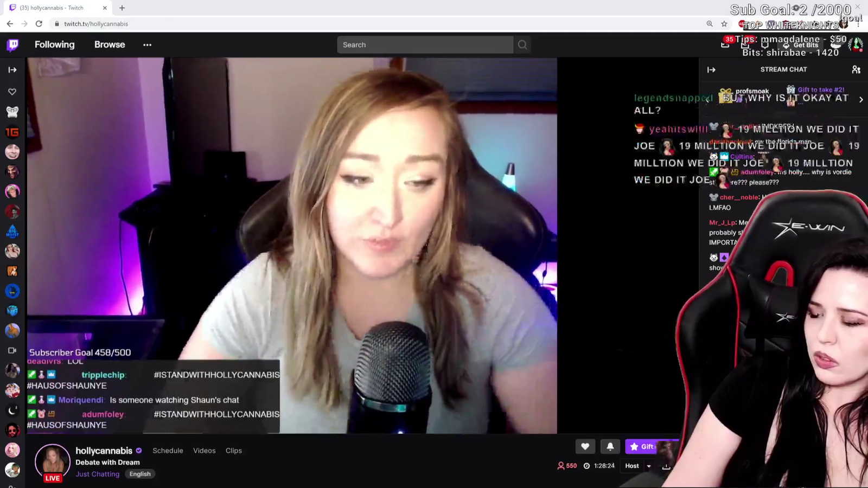Open the Big Moist channel avatar

(12, 232)
